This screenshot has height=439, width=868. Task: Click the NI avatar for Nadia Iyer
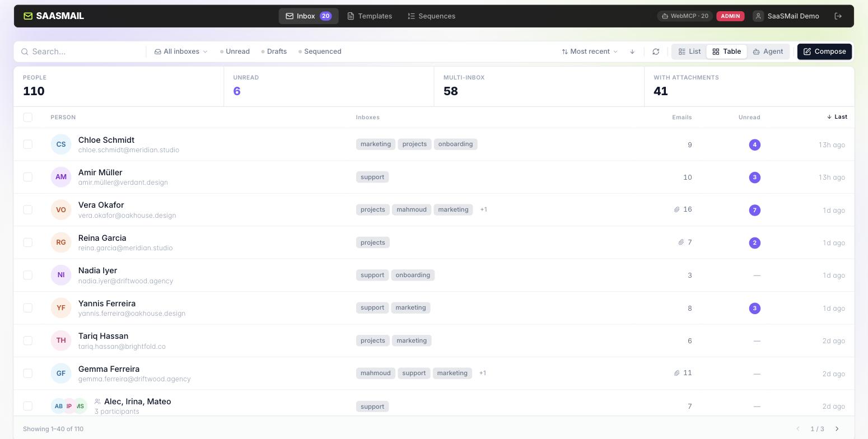click(x=61, y=275)
